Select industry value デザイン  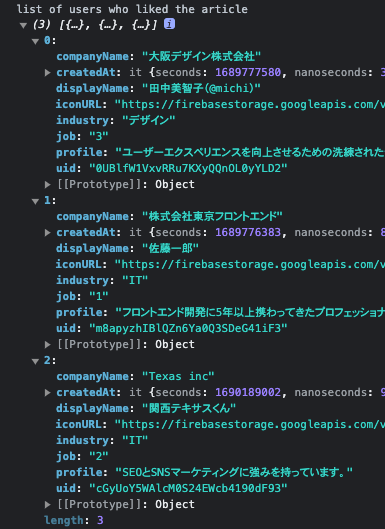click(x=149, y=120)
